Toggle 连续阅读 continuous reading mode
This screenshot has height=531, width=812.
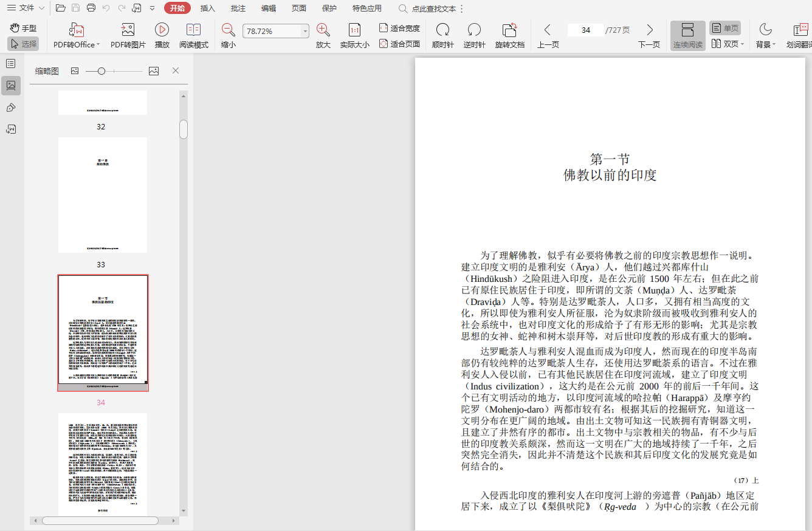(687, 35)
